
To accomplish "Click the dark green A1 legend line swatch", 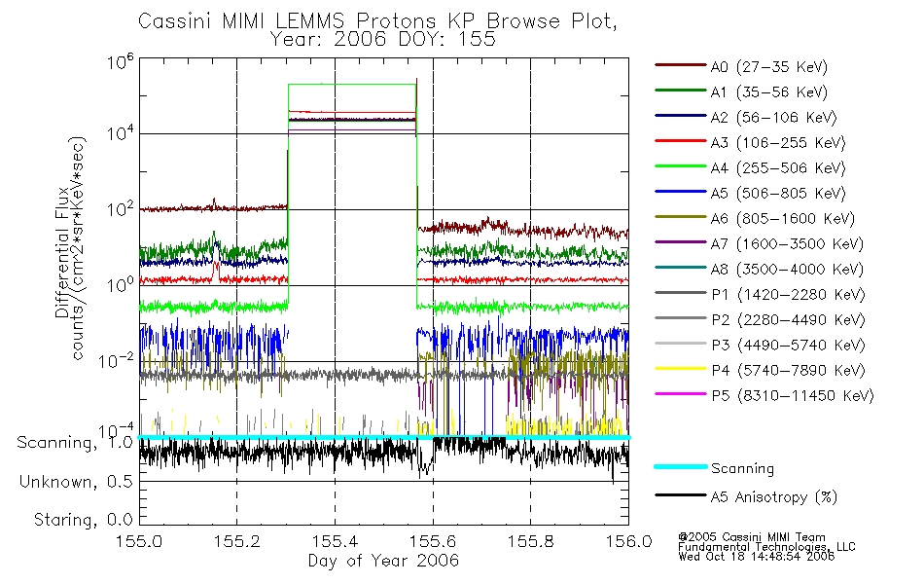I will tap(680, 91).
